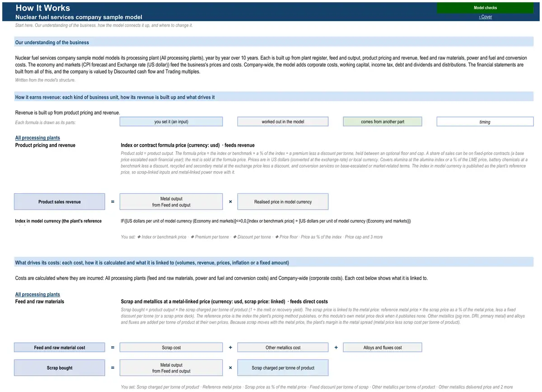Select the IF formula for US dollars per unit
This screenshot has height=392, width=542.
266,221
